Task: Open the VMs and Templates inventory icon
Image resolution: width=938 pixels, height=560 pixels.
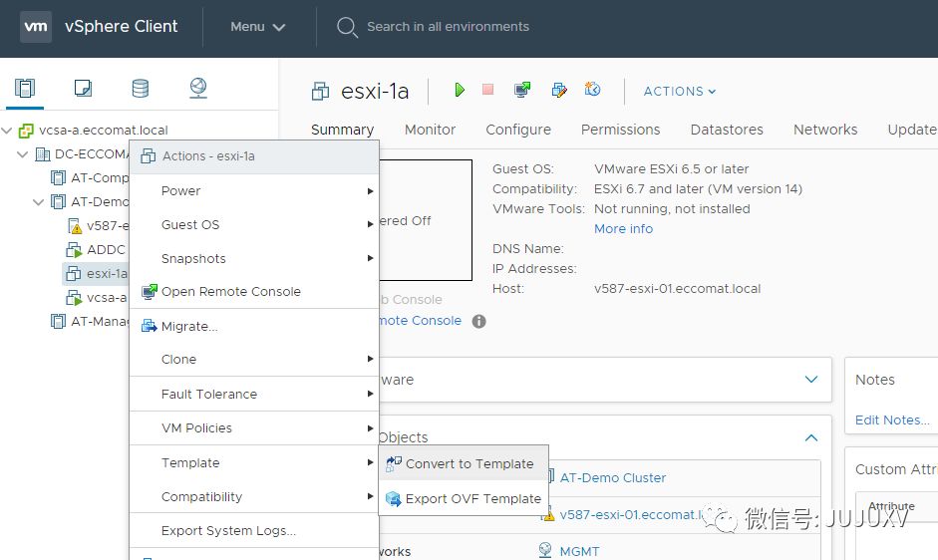Action: click(x=83, y=89)
